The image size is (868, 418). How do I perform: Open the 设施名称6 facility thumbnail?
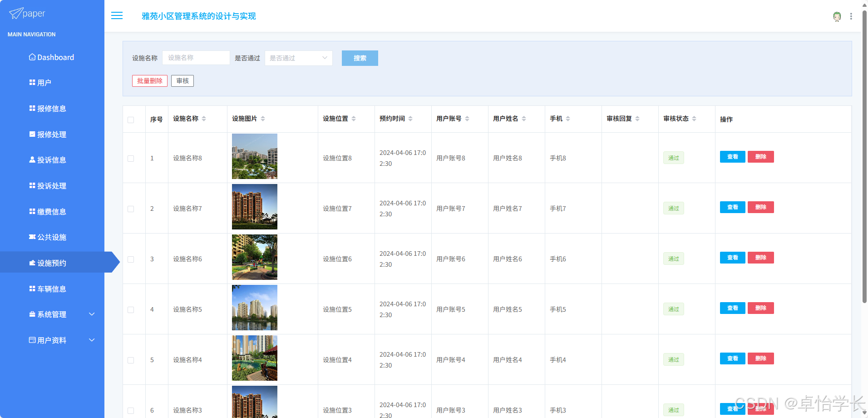[255, 257]
